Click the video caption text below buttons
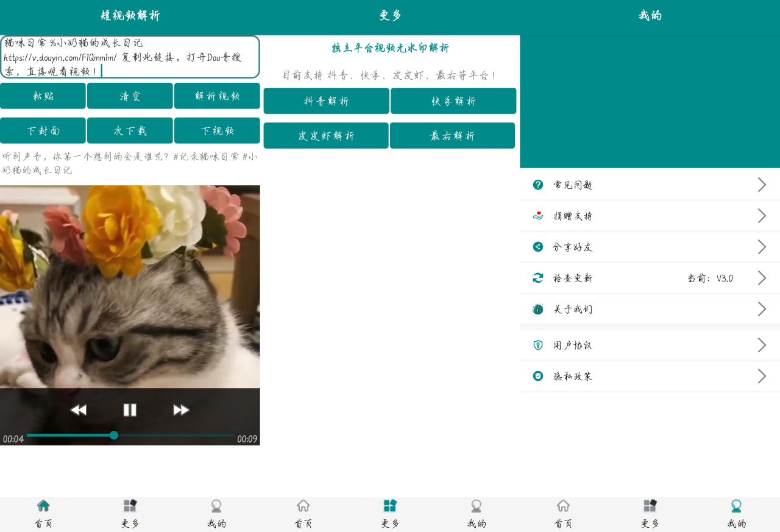This screenshot has width=780, height=532. (130, 163)
